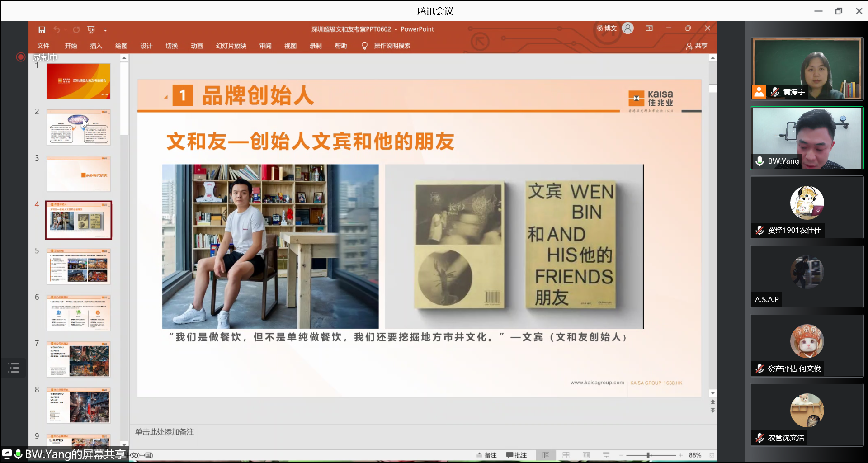Open the 绘图 ribbon tab

(121, 46)
